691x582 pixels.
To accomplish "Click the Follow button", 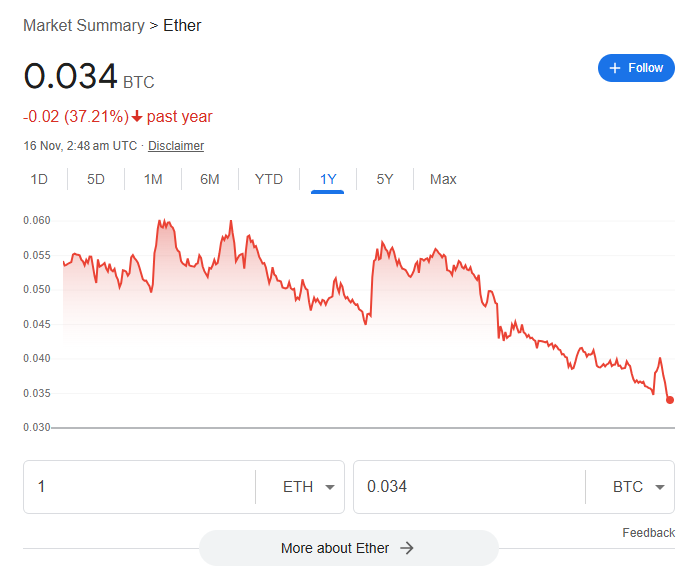I will [x=636, y=68].
